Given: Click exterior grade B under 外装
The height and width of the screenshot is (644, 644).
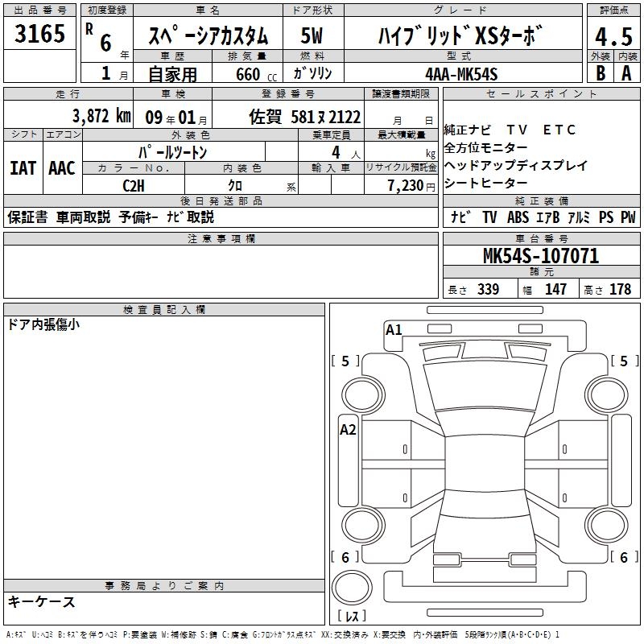Looking at the screenshot, I should 601,73.
